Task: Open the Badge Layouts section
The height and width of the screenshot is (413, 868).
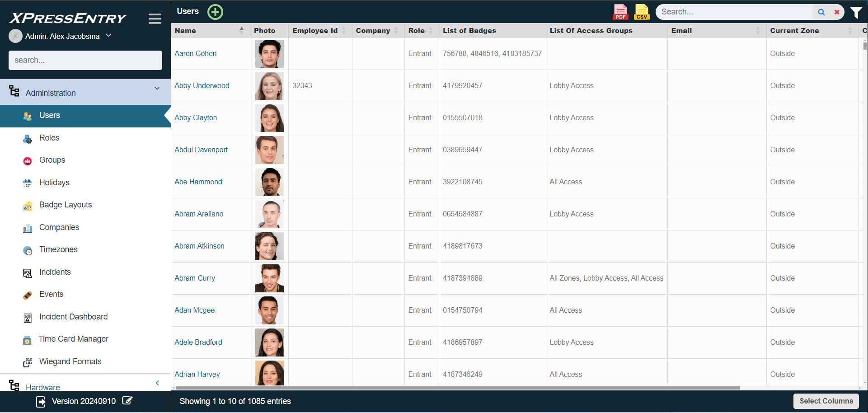Action: pyautogui.click(x=66, y=205)
